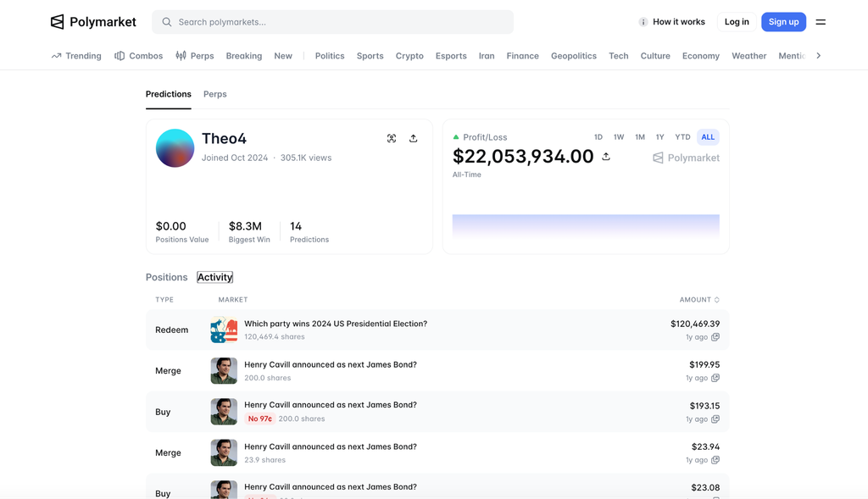Click the Perps candlestick icon

[181, 55]
